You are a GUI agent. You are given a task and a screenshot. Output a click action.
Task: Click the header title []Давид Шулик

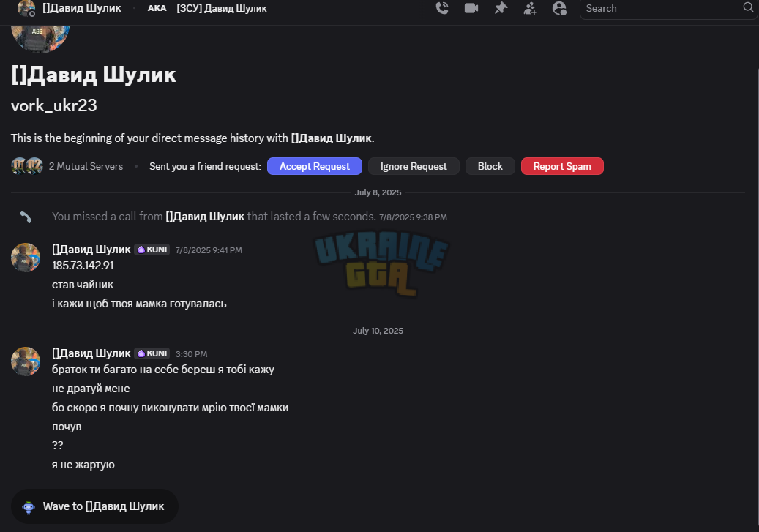82,8
